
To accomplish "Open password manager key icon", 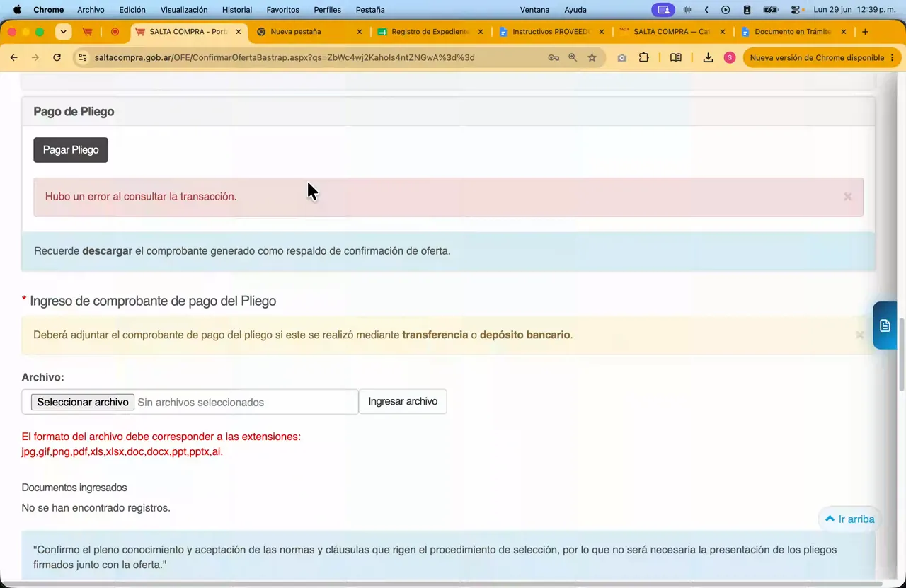I will coord(554,57).
